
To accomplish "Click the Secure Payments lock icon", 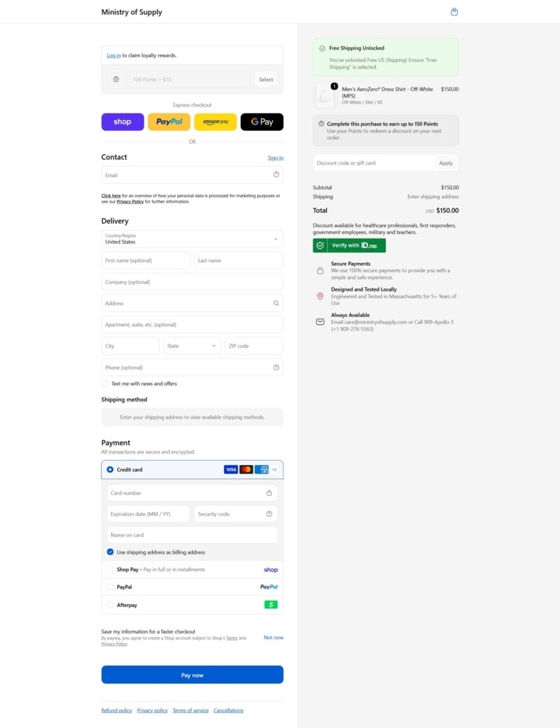I will [320, 270].
